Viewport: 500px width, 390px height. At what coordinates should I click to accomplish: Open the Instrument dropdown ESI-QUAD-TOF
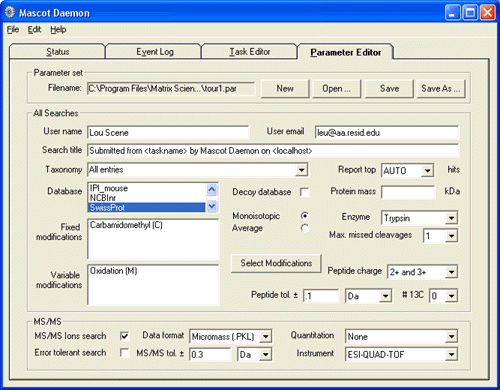coord(451,354)
